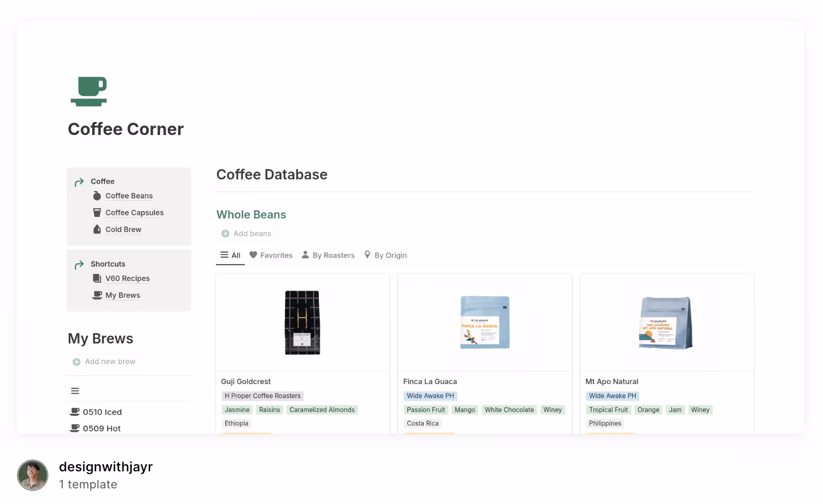Click the list view icon under My Brews
The width and height of the screenshot is (823, 504).
tap(75, 391)
